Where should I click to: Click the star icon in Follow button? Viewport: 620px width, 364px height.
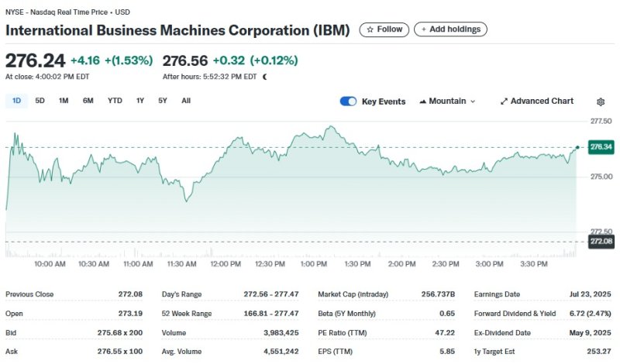pos(370,29)
